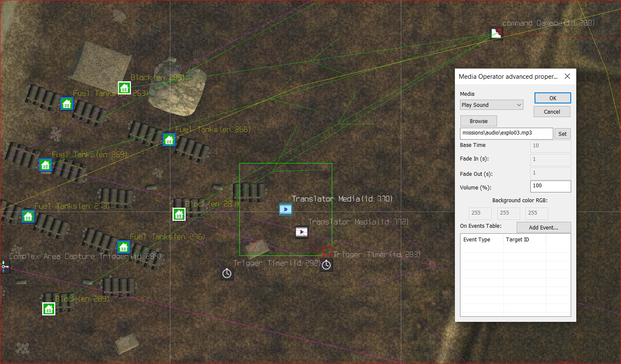The image size is (621, 364).
Task: Focus the media file path field
Action: 506,133
